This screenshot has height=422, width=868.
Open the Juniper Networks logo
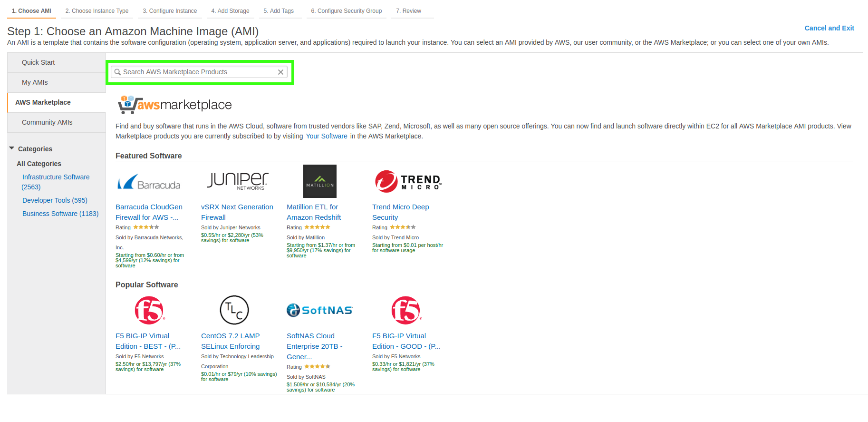click(x=238, y=181)
